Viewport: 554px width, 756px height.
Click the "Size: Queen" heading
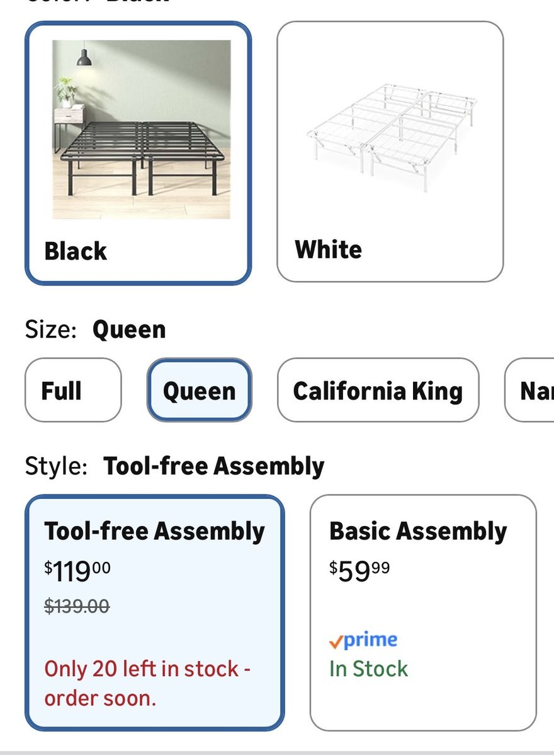click(96, 329)
